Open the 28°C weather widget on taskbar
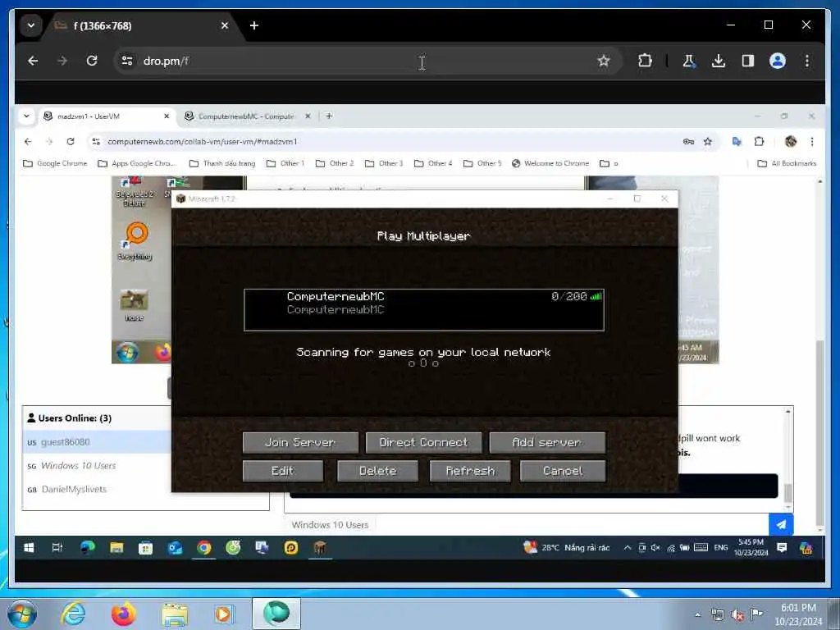The height and width of the screenshot is (630, 840). click(567, 547)
